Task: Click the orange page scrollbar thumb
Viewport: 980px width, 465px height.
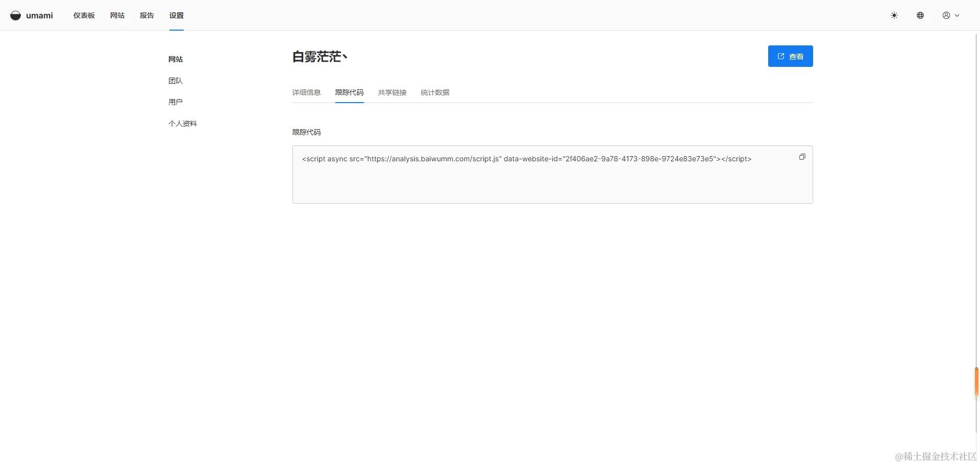Action: click(x=977, y=382)
